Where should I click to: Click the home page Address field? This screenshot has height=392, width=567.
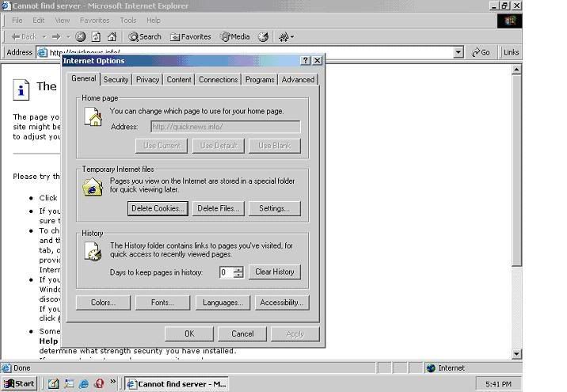tap(225, 127)
